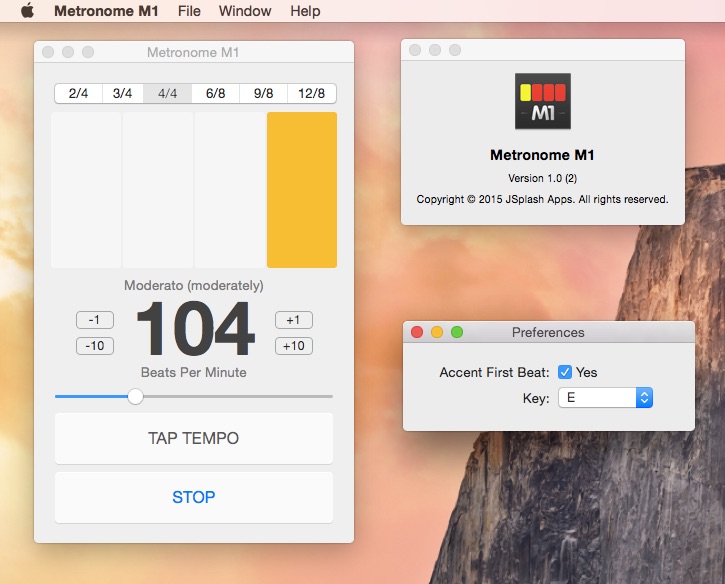The image size is (725, 584).
Task: Select the 6/8 time signature
Action: (x=215, y=93)
